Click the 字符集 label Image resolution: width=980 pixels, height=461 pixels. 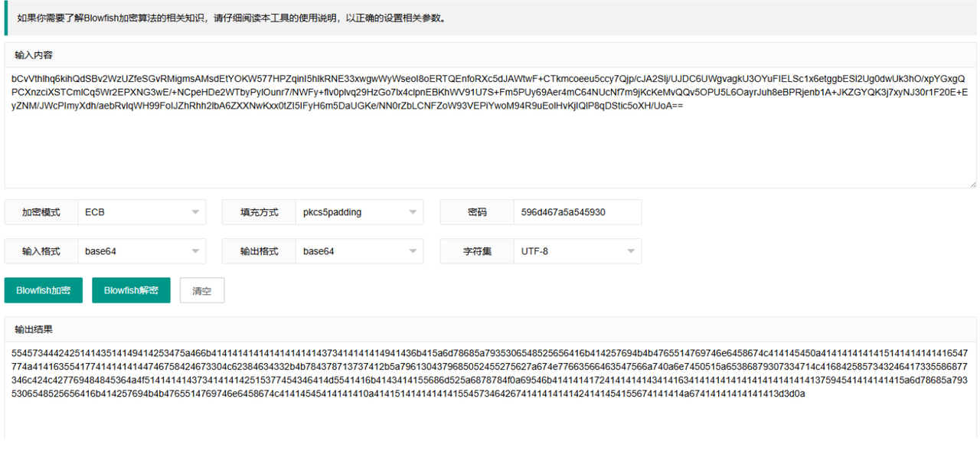point(477,251)
